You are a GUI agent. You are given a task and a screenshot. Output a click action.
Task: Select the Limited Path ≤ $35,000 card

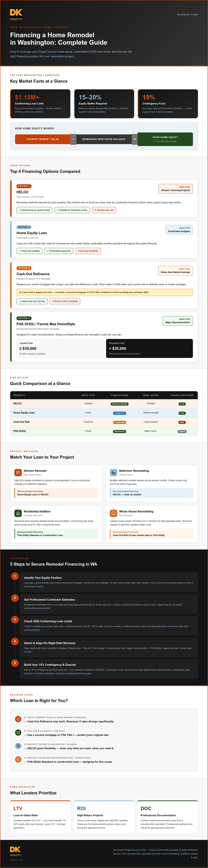(60, 348)
